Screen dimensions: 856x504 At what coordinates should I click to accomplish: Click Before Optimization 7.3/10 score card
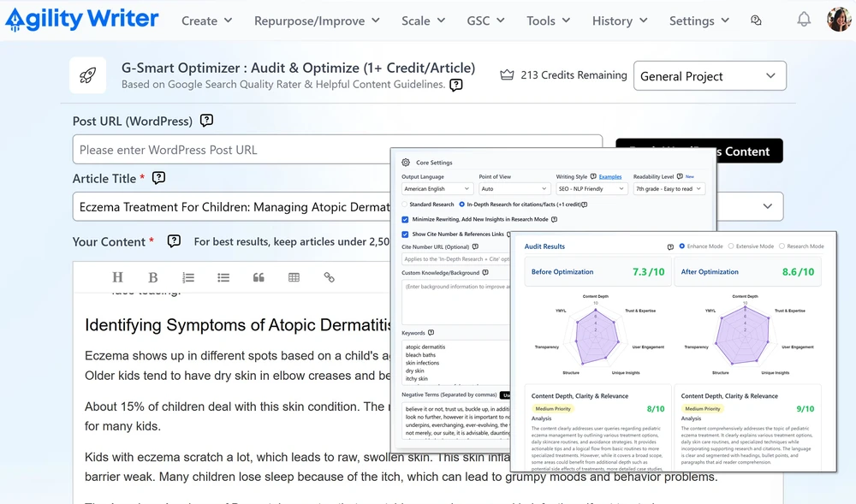(597, 271)
